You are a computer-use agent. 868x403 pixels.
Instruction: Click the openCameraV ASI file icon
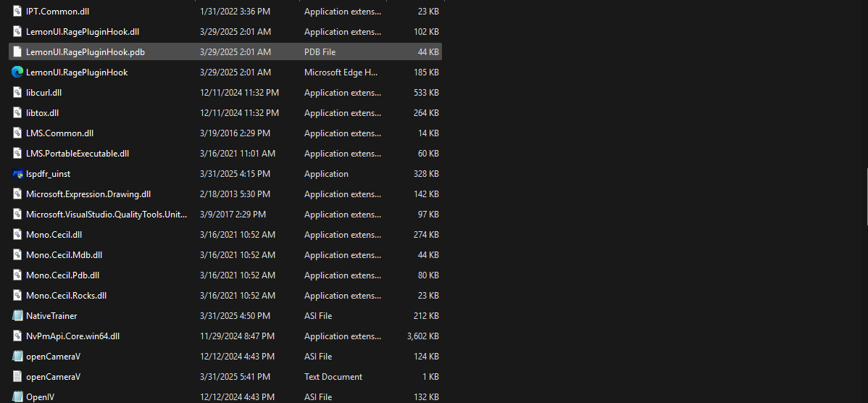point(17,357)
